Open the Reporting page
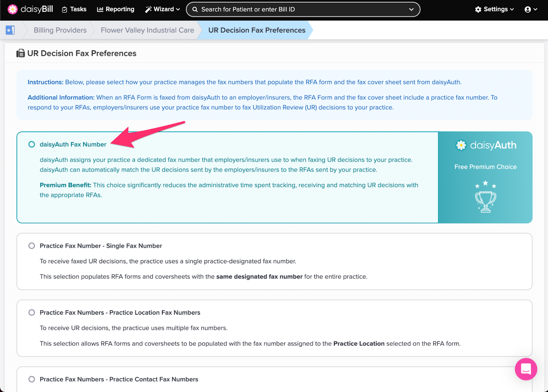Viewport: 548px width, 392px height. click(x=115, y=9)
